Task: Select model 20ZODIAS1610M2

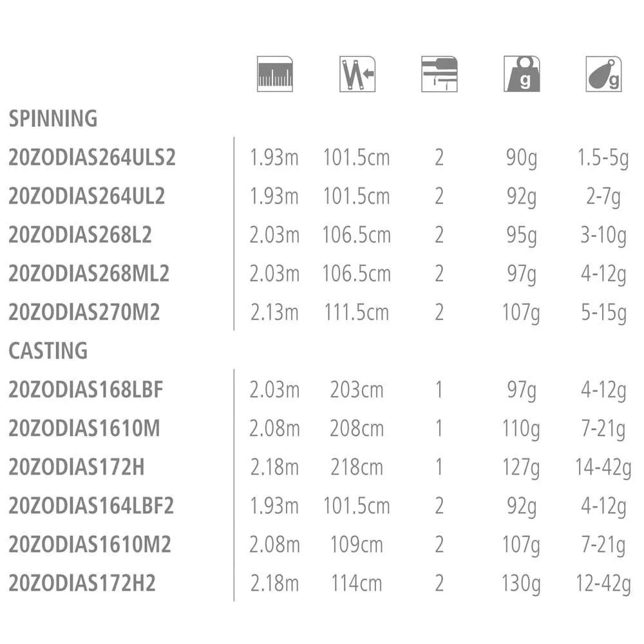Action: click(x=90, y=545)
